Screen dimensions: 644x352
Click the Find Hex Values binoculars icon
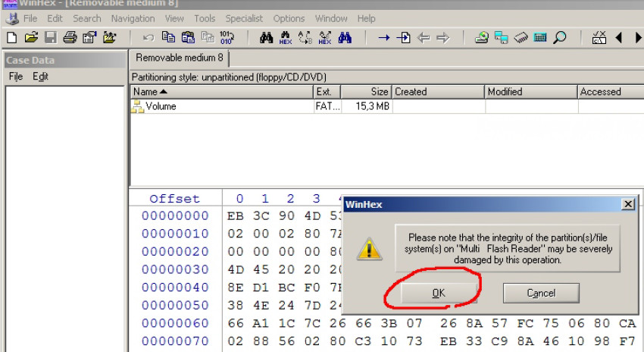click(286, 38)
